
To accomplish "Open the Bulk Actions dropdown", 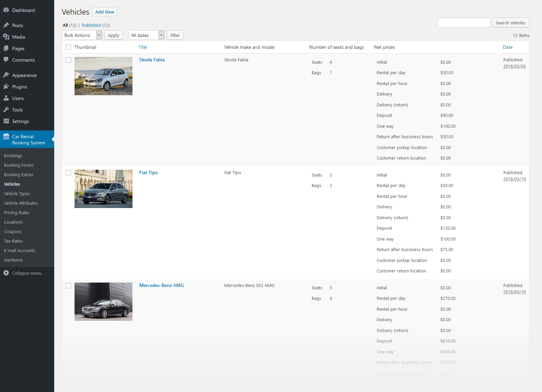I will 82,35.
